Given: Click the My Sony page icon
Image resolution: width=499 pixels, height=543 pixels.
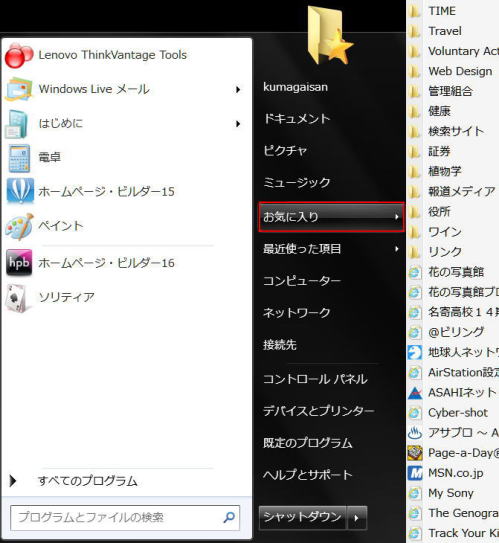Looking at the screenshot, I should (x=415, y=493).
